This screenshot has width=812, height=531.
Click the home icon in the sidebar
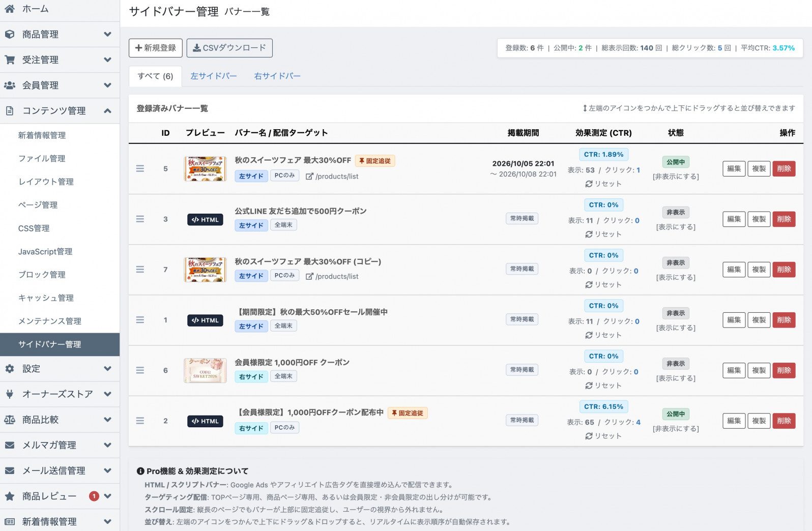(x=10, y=9)
